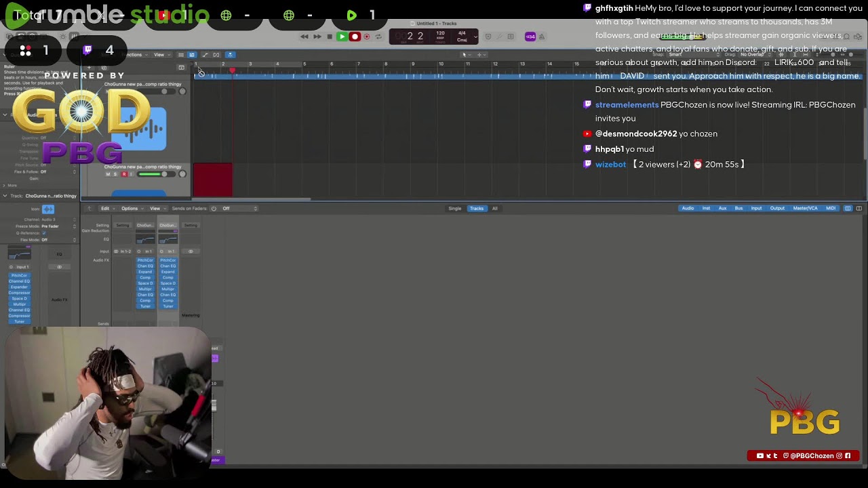Click the 4/4 time signature display
Screen dimensions: 868x488
pyautogui.click(x=462, y=33)
